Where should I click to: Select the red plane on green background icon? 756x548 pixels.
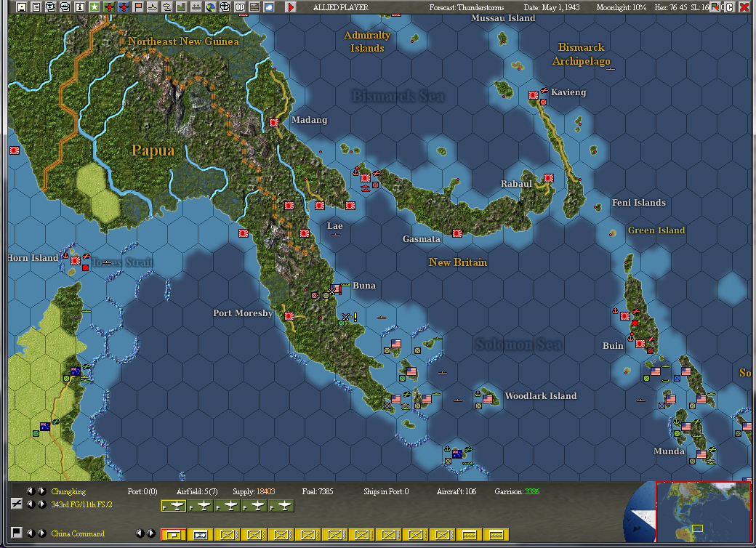coord(109,7)
